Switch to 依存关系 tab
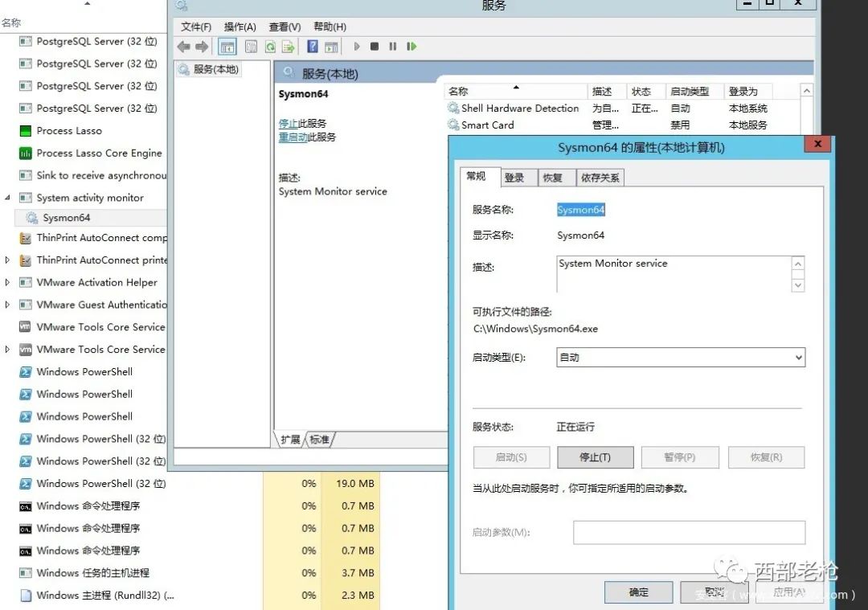Image resolution: width=868 pixels, height=610 pixels. (x=600, y=178)
